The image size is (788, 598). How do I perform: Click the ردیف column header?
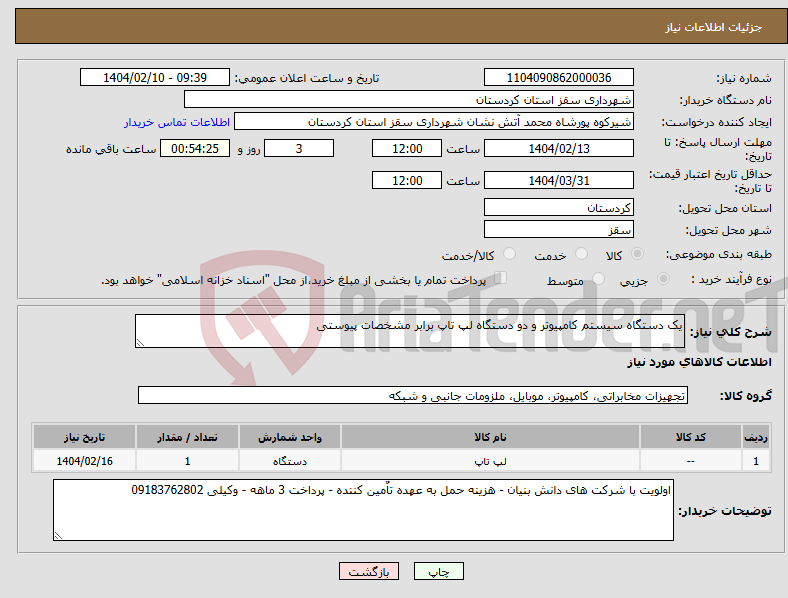(x=756, y=437)
